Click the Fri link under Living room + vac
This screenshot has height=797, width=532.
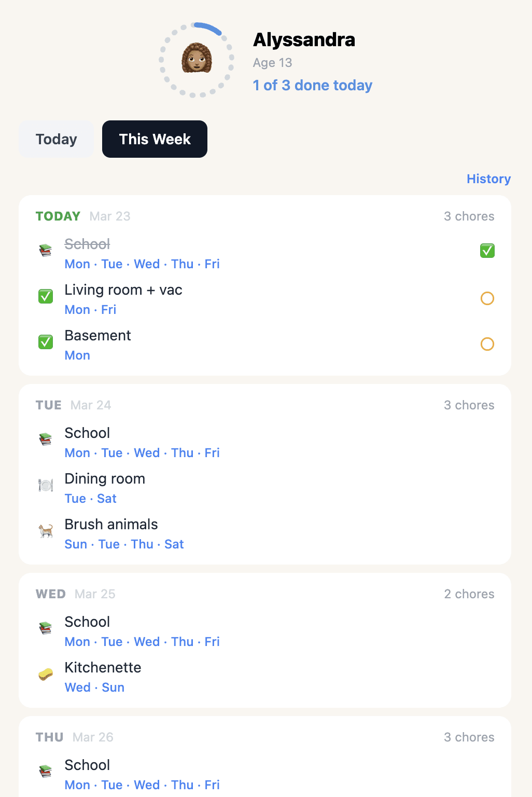pos(109,310)
